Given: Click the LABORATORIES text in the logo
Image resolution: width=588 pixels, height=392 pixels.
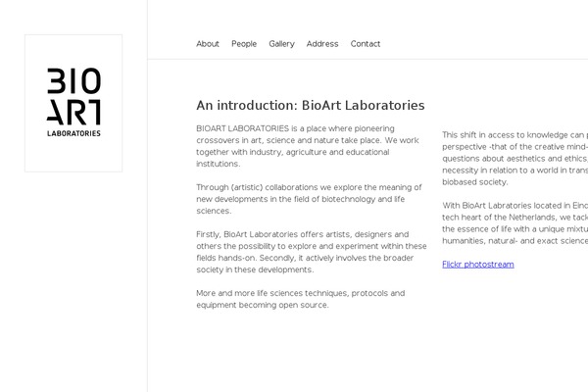Looking at the screenshot, I should (x=73, y=133).
